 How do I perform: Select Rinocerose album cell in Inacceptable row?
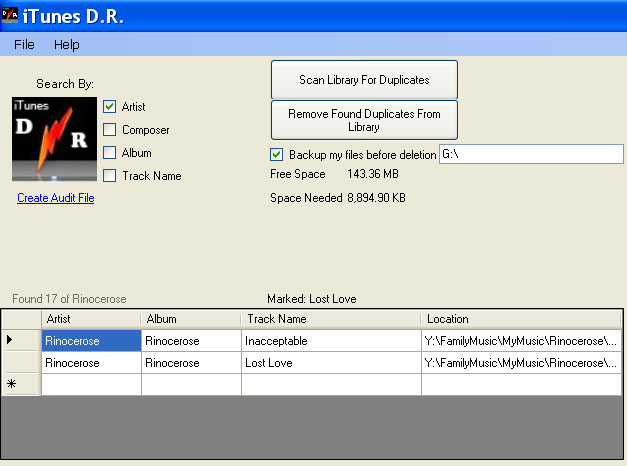click(x=192, y=341)
